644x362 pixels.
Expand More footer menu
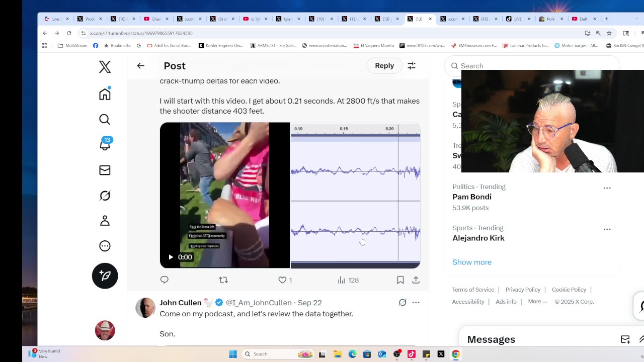pos(537,302)
